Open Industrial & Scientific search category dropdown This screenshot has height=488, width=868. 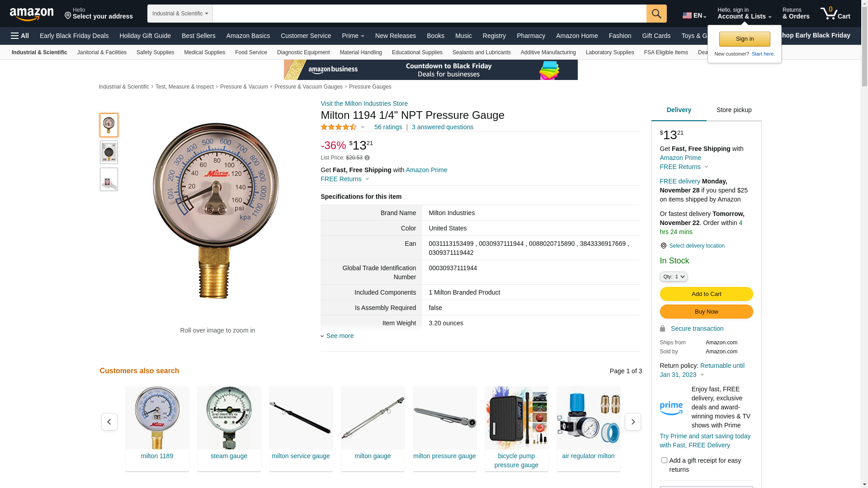tap(180, 14)
